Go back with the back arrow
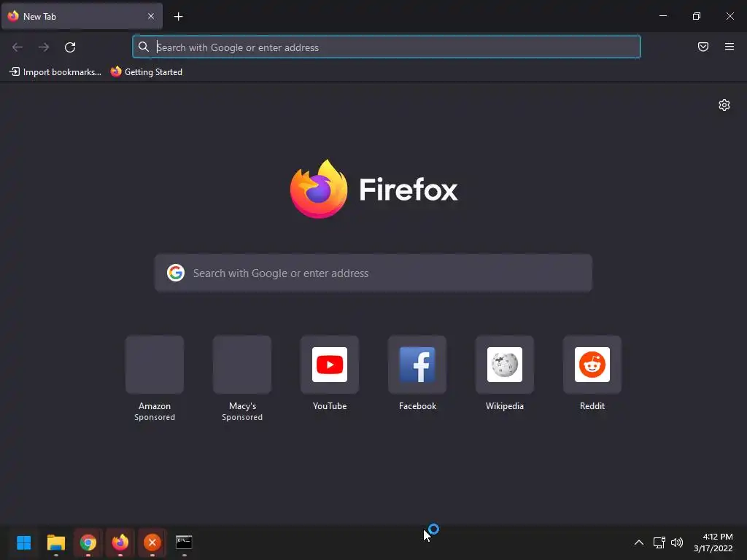 [x=18, y=47]
